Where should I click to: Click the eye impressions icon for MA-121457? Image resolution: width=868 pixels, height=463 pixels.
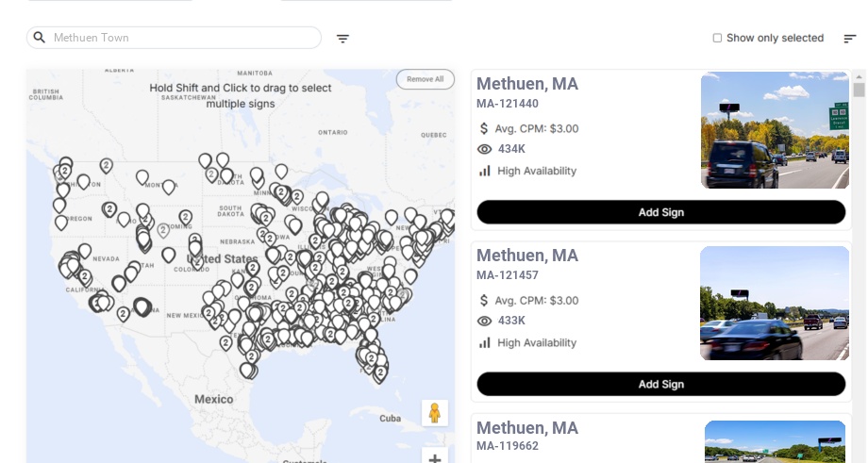point(485,321)
